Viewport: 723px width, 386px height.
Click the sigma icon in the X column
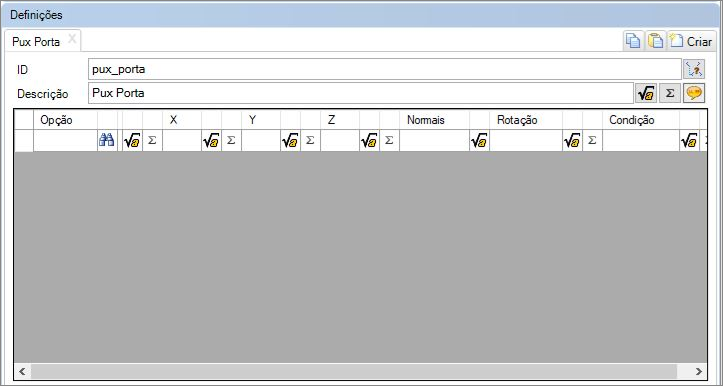tap(231, 141)
